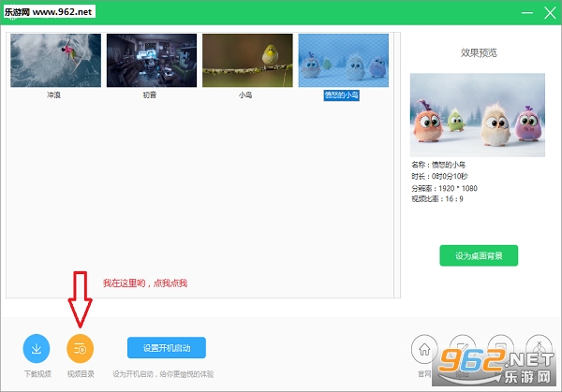Image resolution: width=562 pixels, height=392 pixels.
Task: Click the 冲浪 label text
Action: click(x=53, y=95)
